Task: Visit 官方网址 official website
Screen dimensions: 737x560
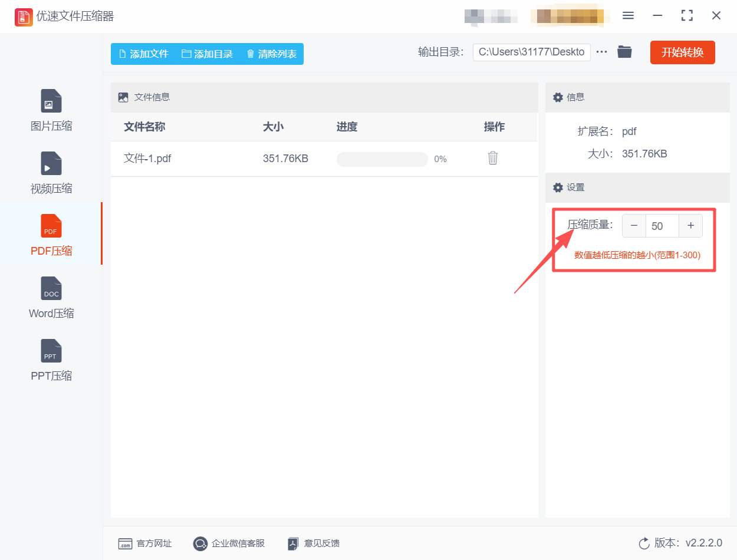Action: pyautogui.click(x=144, y=543)
